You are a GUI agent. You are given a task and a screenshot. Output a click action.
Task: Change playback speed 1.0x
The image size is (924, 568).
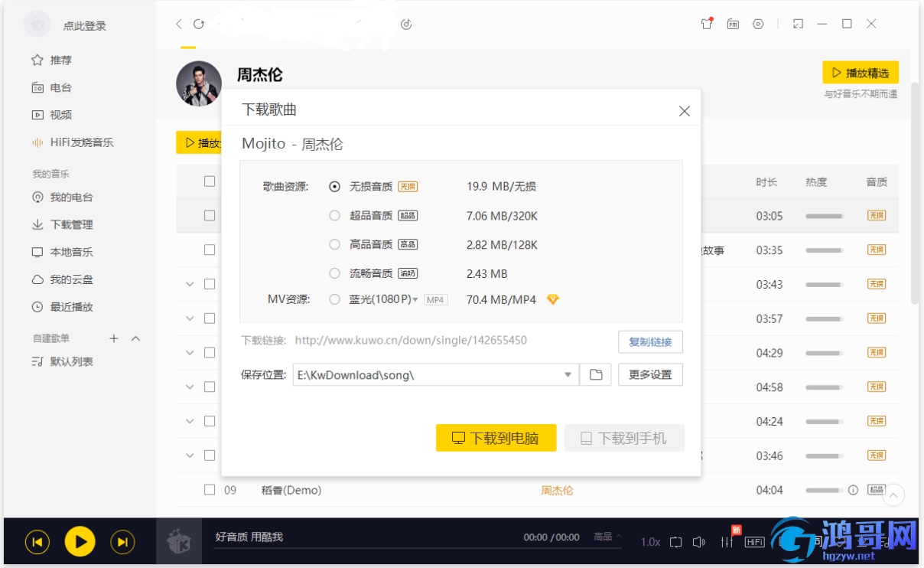[650, 542]
